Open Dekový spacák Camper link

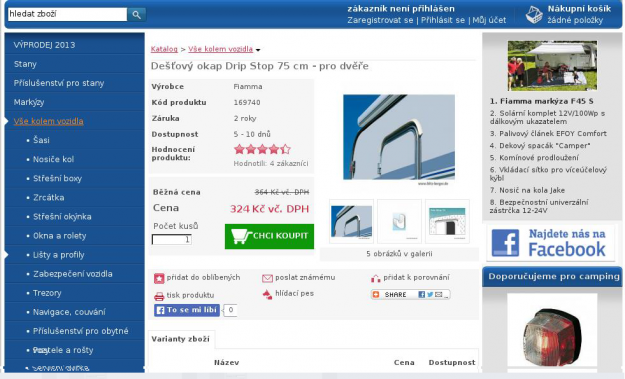coord(540,146)
